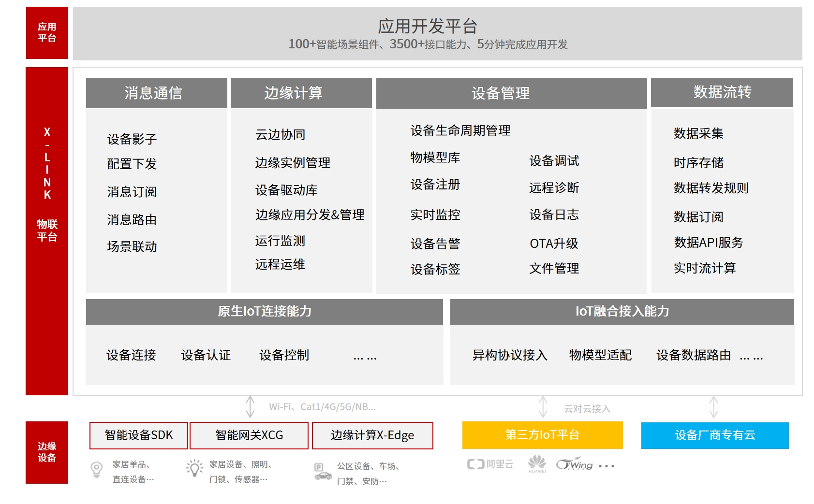
Task: Click the 实时流计算 item
Action: click(x=705, y=268)
